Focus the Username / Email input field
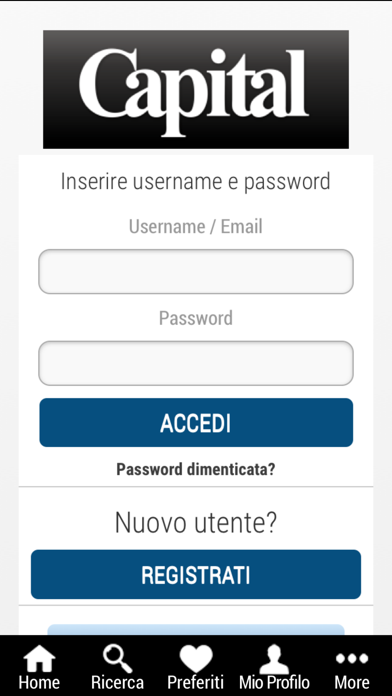392x696 pixels. (196, 271)
